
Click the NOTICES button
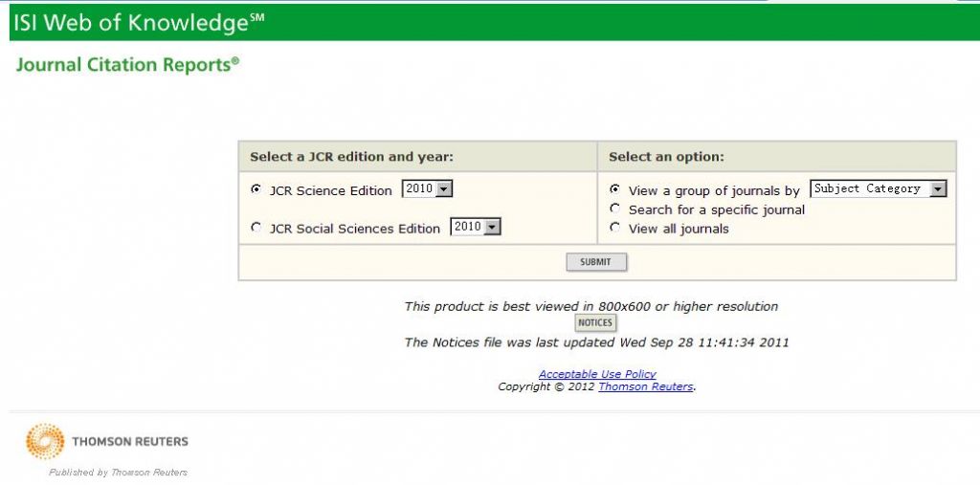(x=595, y=323)
